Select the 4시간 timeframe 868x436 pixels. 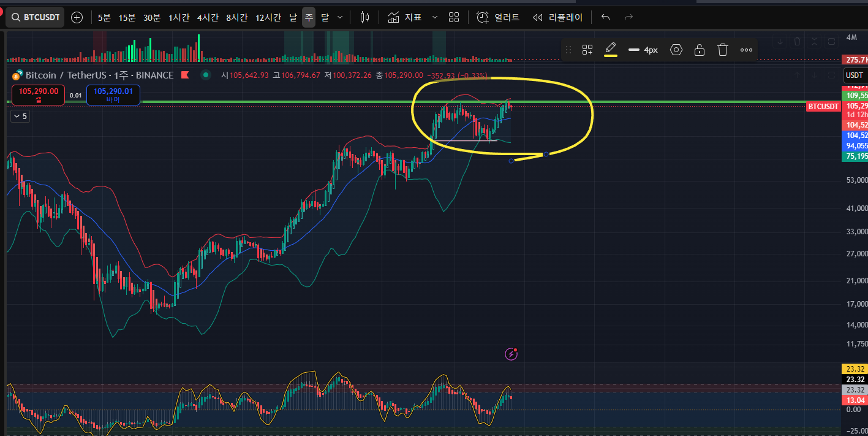coord(208,17)
